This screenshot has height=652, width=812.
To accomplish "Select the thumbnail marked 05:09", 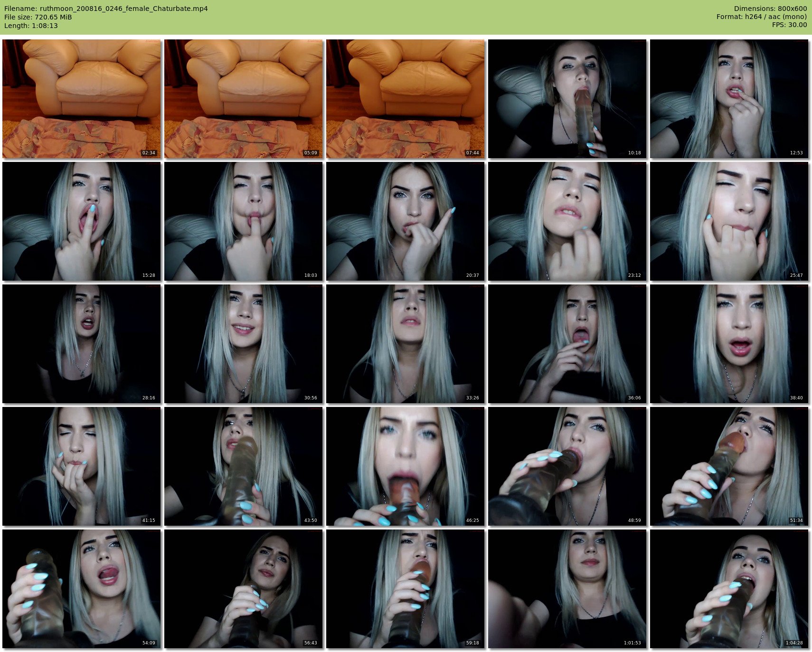I will [x=244, y=99].
